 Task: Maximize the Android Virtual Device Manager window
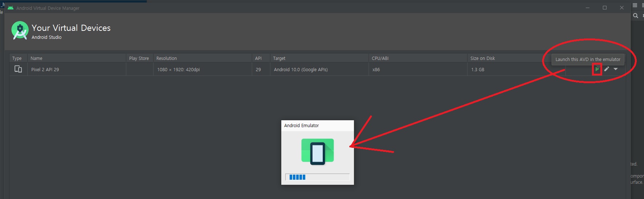coord(605,8)
